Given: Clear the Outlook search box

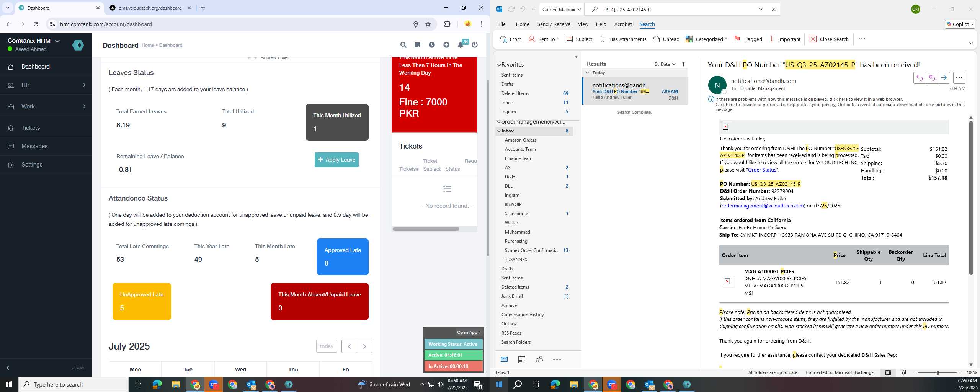Looking at the screenshot, I should click(x=773, y=9).
